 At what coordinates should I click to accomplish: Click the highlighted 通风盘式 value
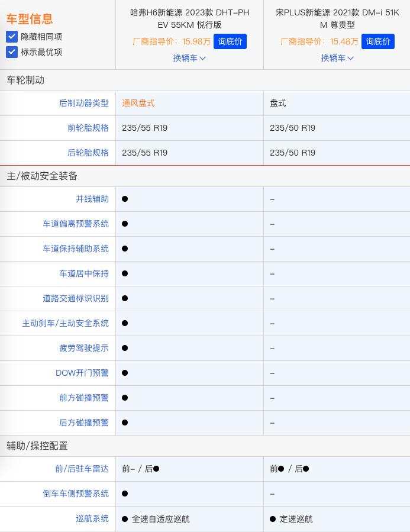tap(138, 103)
